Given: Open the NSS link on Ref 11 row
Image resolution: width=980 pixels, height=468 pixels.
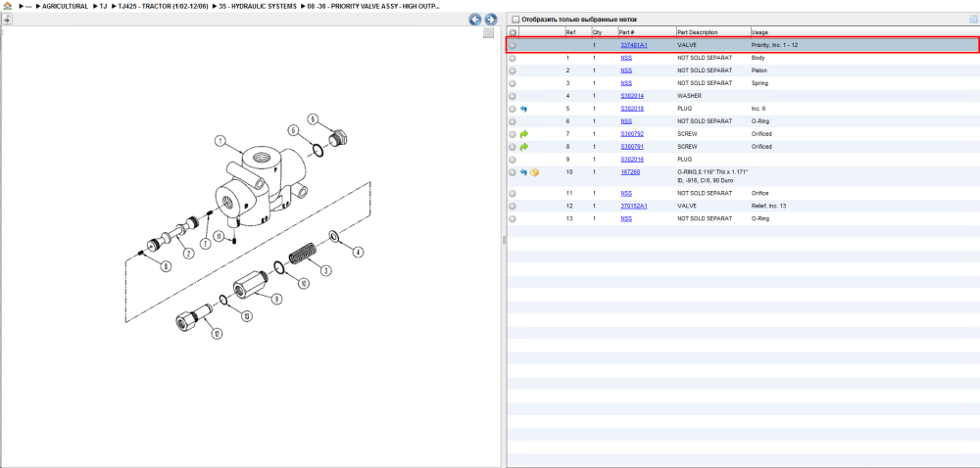Looking at the screenshot, I should (626, 194).
